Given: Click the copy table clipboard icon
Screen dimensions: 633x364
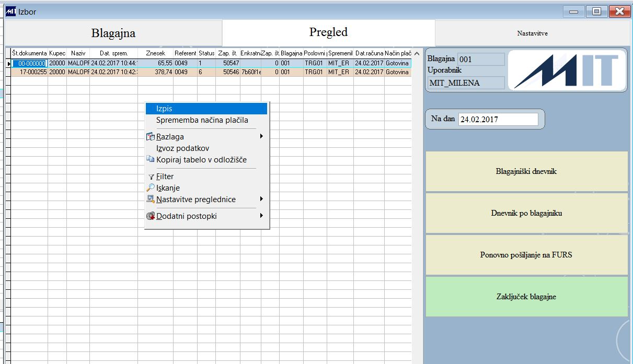Looking at the screenshot, I should click(151, 160).
